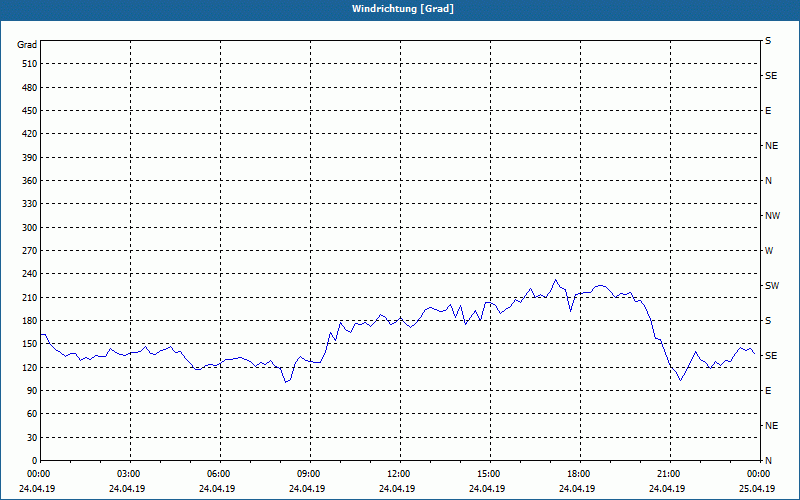Select the 24.04.19 date under 21:00

click(667, 489)
